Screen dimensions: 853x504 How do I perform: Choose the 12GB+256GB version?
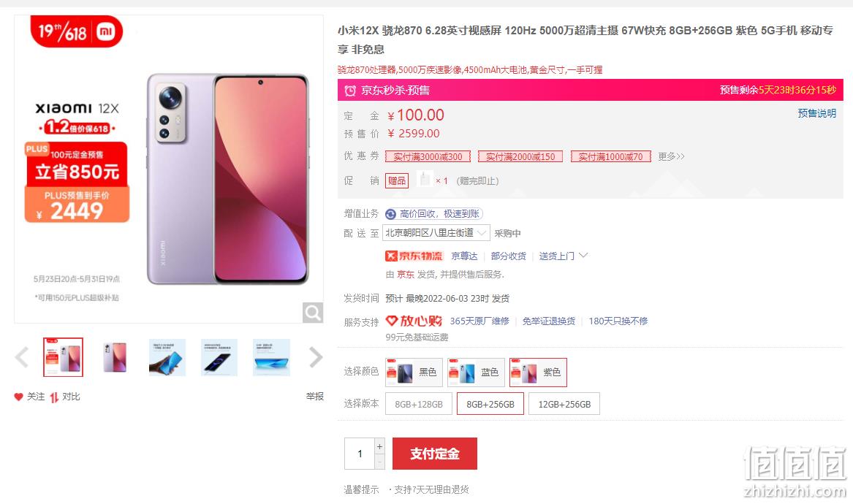tap(564, 404)
